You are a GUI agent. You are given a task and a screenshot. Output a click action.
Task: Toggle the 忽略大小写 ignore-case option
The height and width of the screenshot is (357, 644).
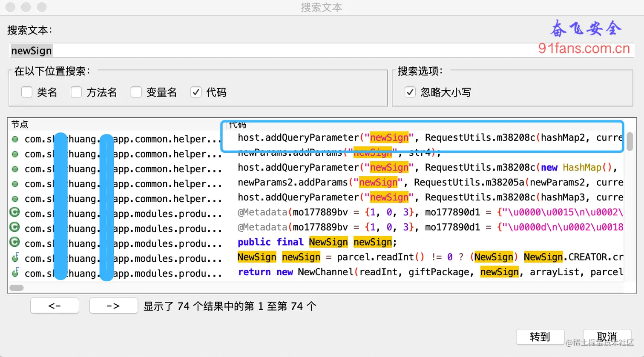410,92
